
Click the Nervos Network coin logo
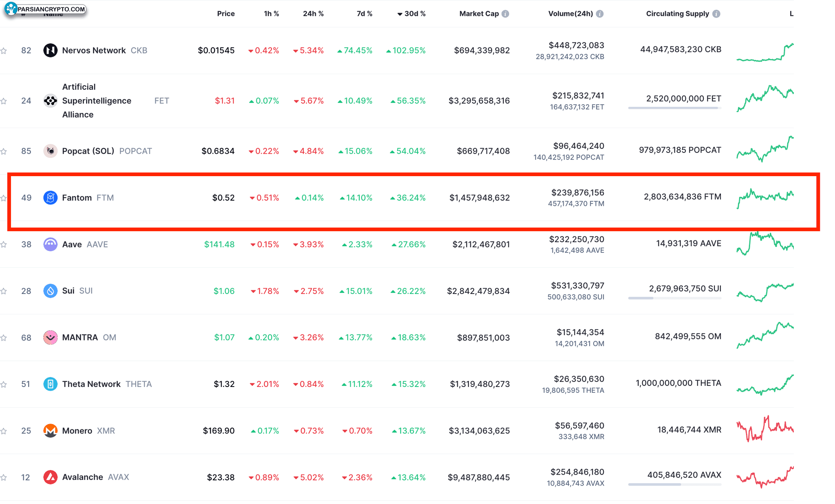[x=50, y=51]
